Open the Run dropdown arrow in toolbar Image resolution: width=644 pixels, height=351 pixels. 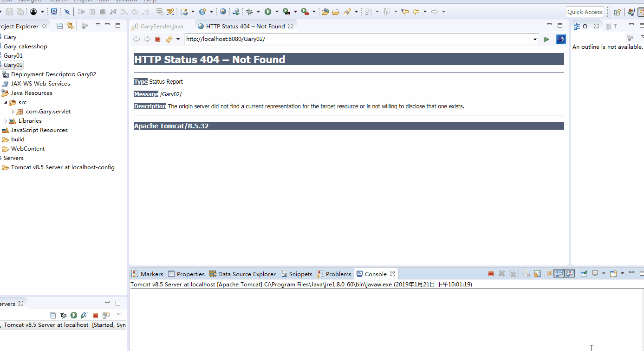click(277, 12)
